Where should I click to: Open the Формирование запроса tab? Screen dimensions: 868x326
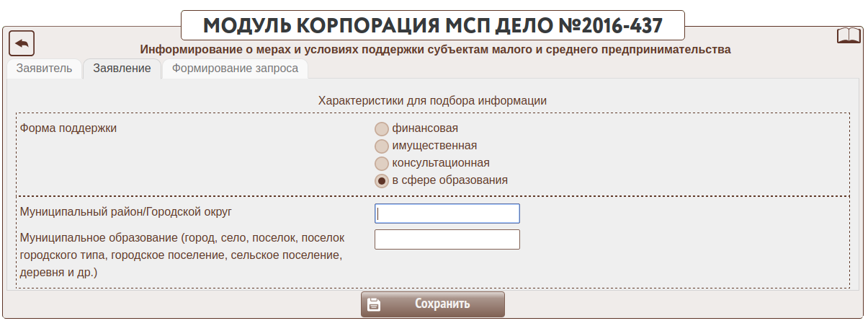(236, 69)
